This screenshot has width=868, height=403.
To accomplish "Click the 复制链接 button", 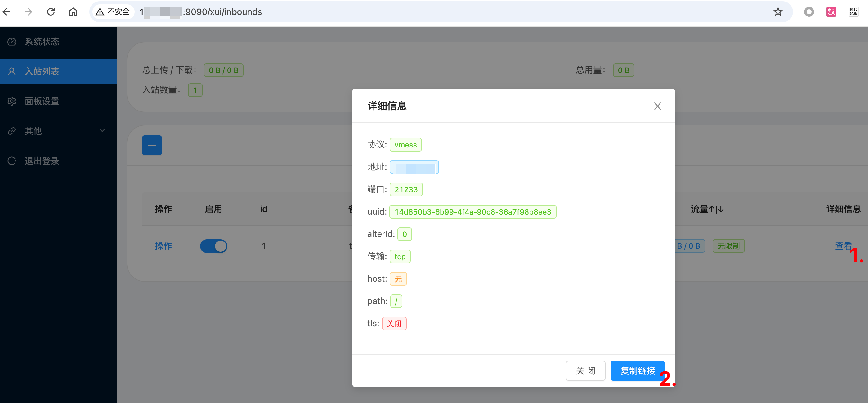I will coord(637,371).
